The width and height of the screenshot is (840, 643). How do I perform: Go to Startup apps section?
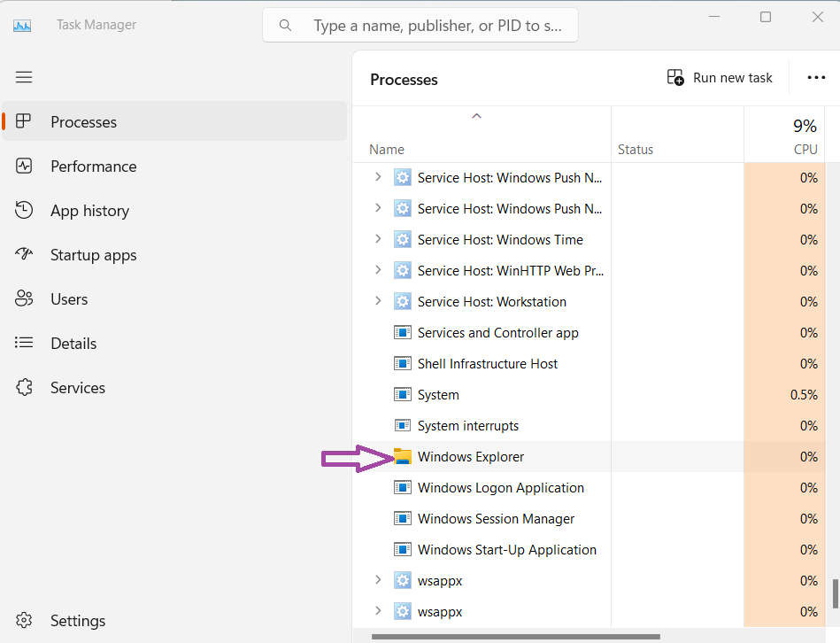click(93, 255)
